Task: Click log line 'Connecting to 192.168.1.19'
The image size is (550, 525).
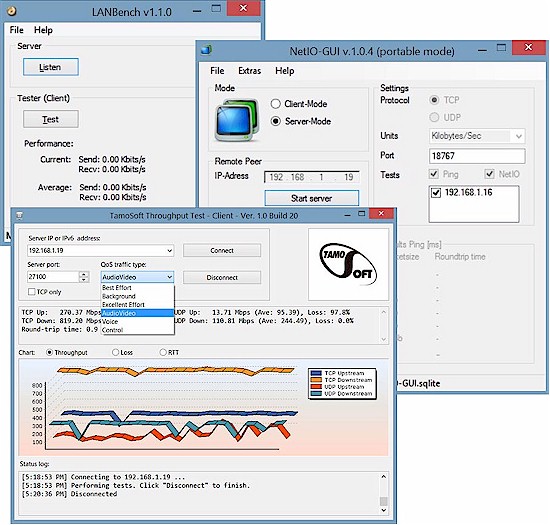Action: (x=102, y=477)
